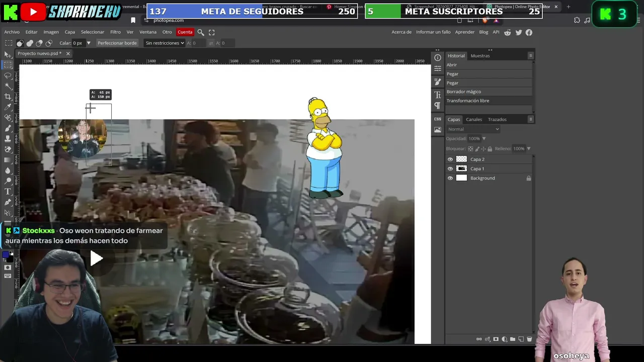Select the Lasso tool
644x362 pixels.
click(8, 75)
